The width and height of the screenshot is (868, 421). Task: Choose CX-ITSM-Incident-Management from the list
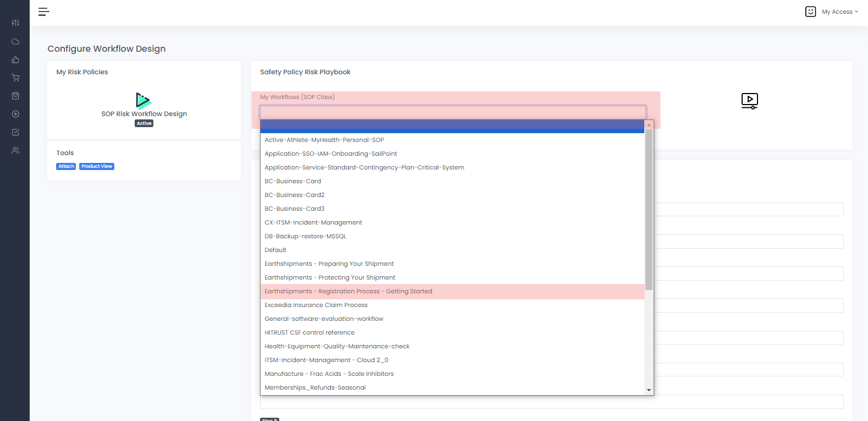[x=313, y=223]
